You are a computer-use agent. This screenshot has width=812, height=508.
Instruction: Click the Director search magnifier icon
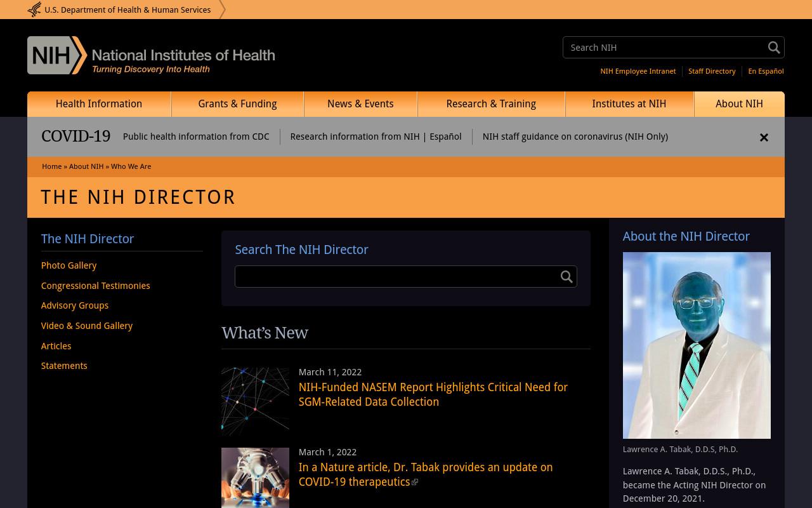coord(566,277)
